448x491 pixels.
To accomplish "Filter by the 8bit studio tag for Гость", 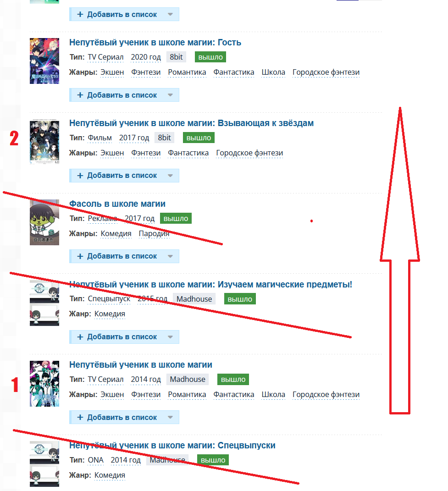I will click(x=176, y=57).
